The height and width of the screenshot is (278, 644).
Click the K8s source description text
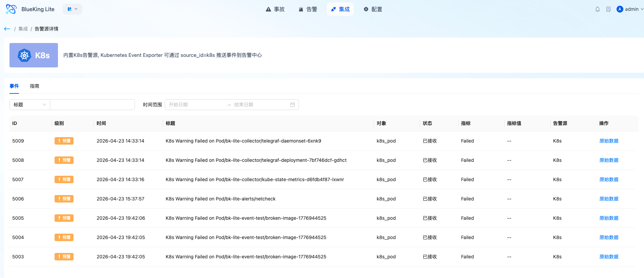(x=163, y=55)
